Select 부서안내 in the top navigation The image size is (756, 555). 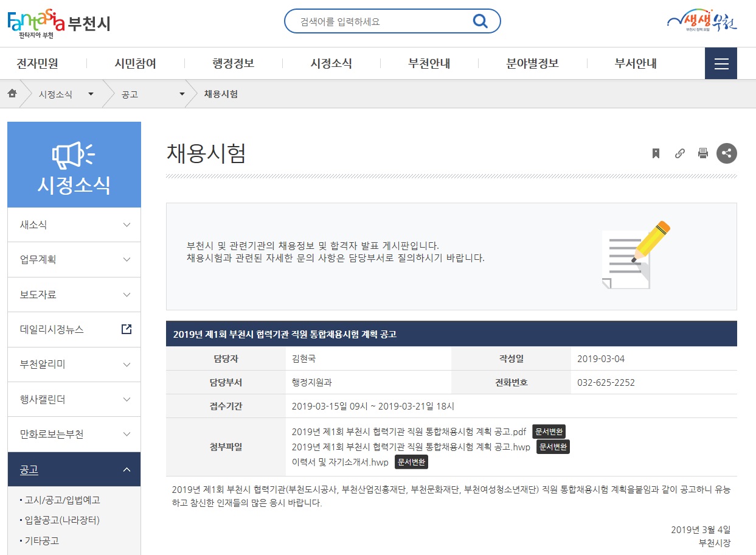[636, 64]
